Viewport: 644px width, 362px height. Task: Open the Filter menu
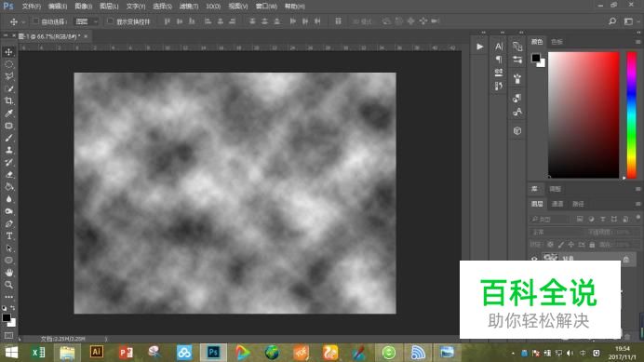pos(189,7)
